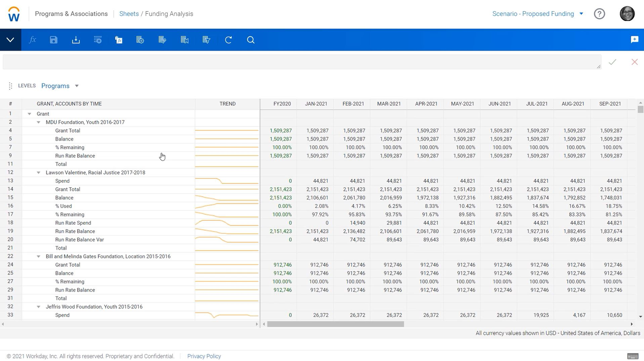Save the Funding Analysis sheet
Image resolution: width=644 pixels, height=361 pixels.
click(54, 39)
